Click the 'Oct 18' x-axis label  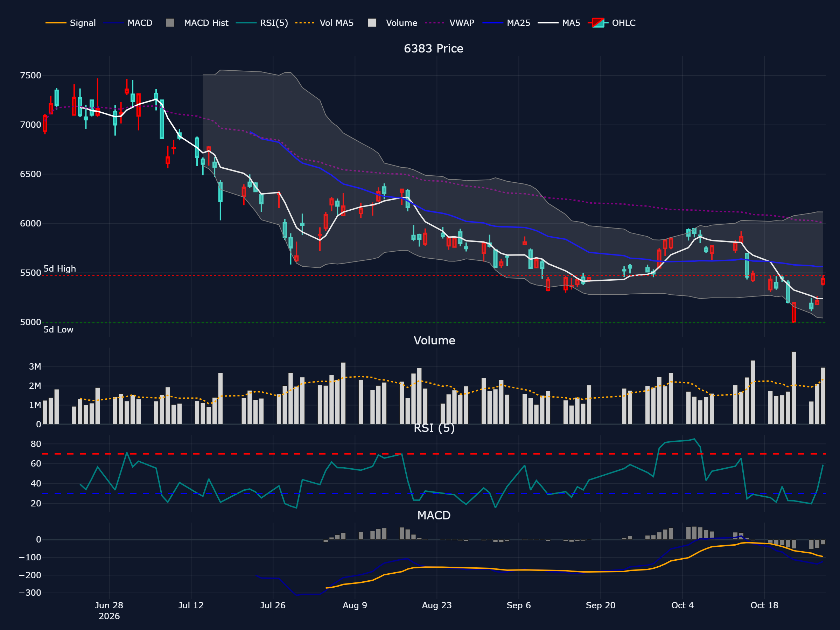click(764, 605)
